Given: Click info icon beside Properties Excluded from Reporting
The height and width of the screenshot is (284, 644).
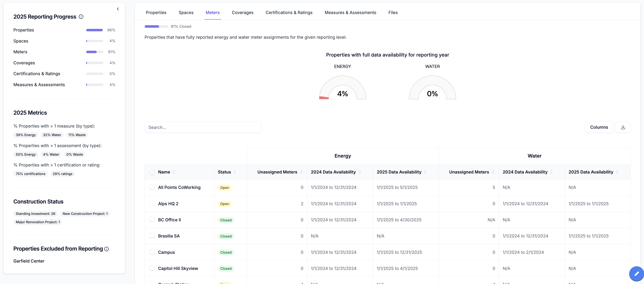Looking at the screenshot, I should tap(107, 249).
